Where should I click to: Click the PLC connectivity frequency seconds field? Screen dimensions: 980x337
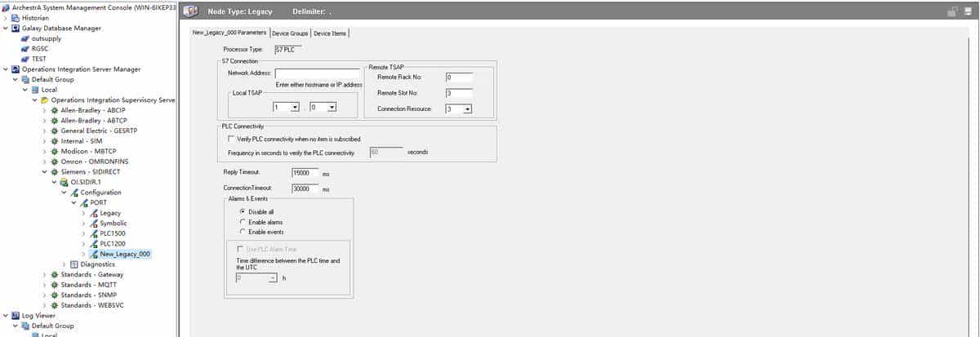(x=386, y=152)
